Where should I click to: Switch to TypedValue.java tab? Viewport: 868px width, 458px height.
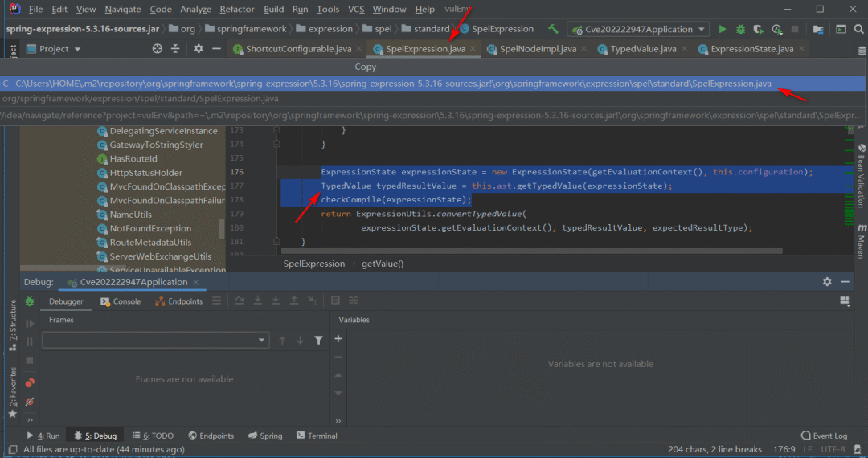point(643,49)
